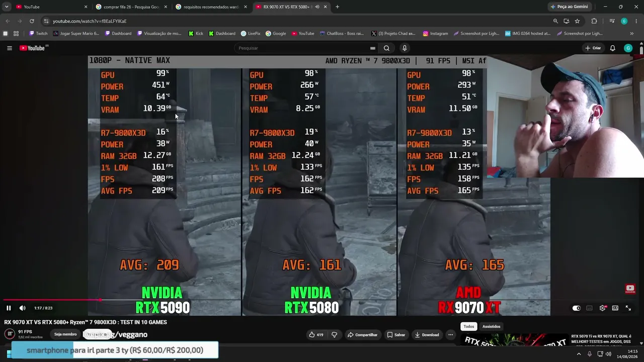Open the RTX 5070 Ti suggested video thumbnail
The image size is (644, 362).
pos(515,341)
